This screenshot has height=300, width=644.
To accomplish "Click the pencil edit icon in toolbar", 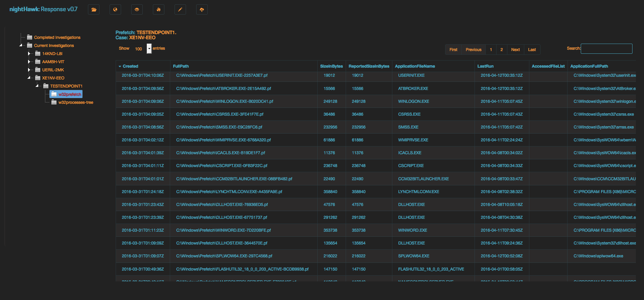I will (x=180, y=9).
